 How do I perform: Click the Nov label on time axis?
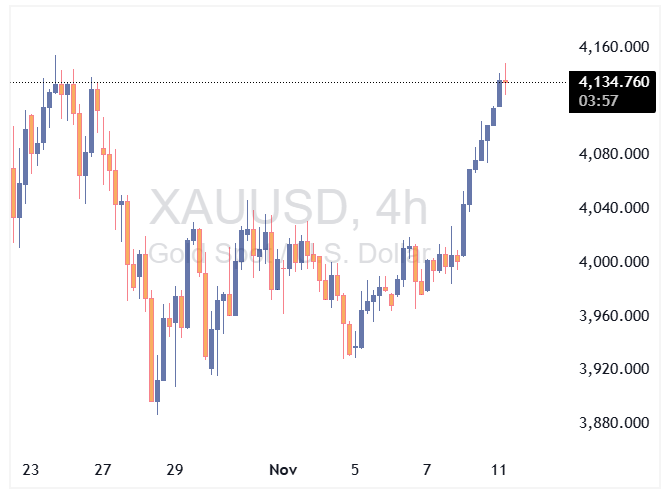coord(282,470)
